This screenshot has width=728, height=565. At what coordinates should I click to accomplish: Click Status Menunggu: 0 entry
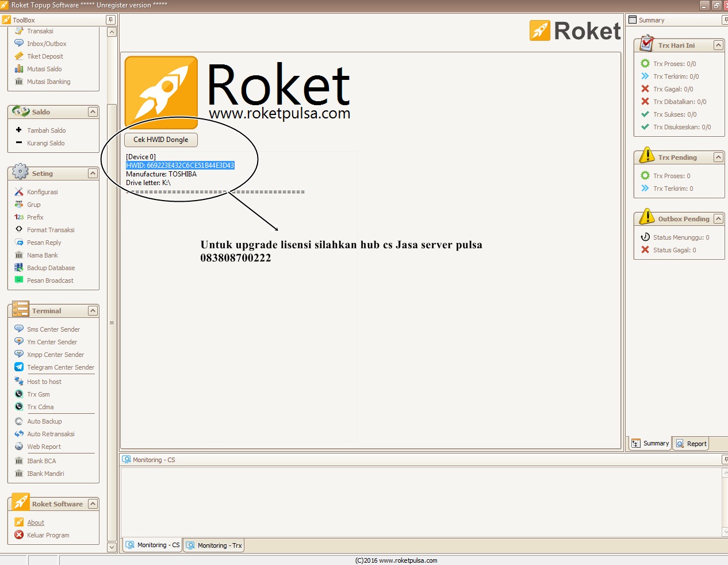[x=681, y=237]
